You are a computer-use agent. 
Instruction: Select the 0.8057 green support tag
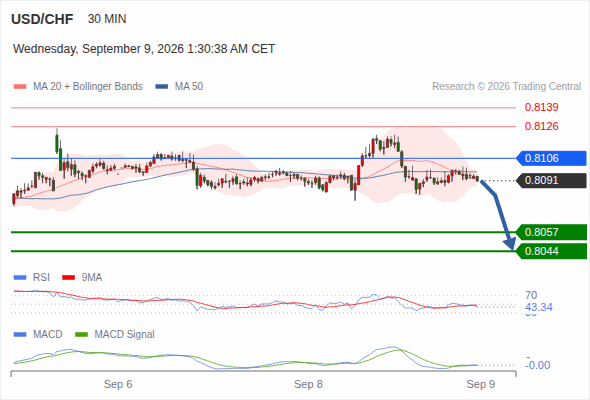pos(551,232)
